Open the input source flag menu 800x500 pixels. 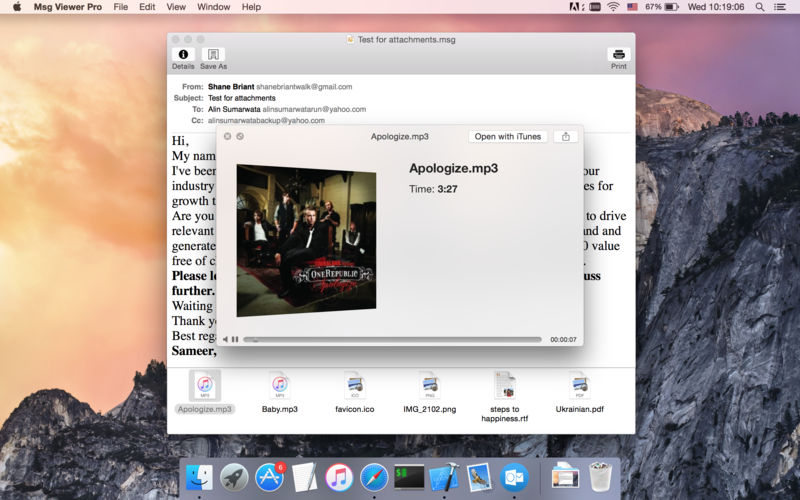pos(633,7)
